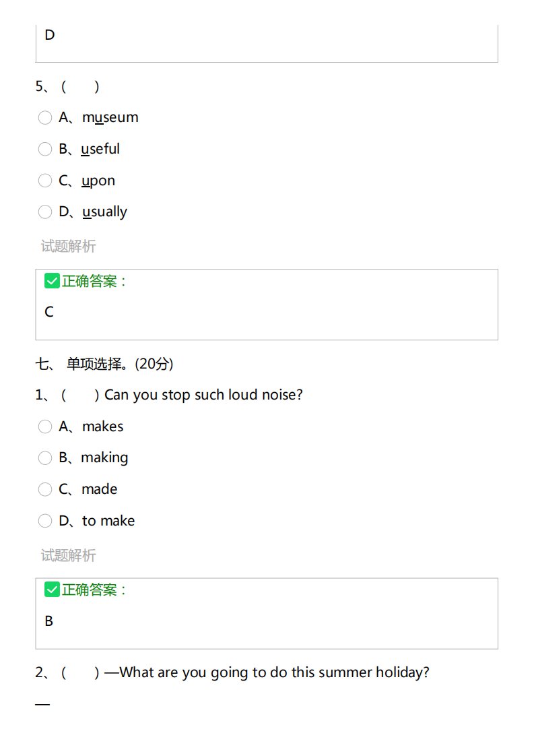This screenshot has height=756, width=534.
Task: Click the answer box showing B
Action: click(x=267, y=614)
